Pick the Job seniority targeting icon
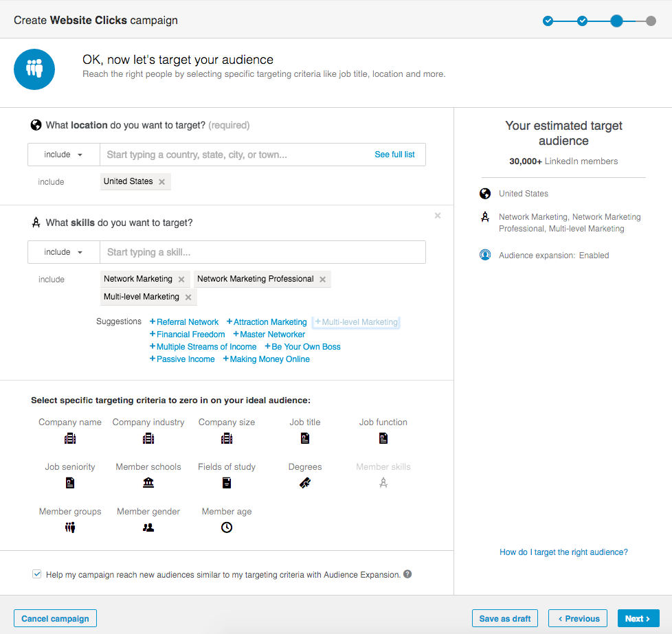The width and height of the screenshot is (672, 634). click(70, 483)
